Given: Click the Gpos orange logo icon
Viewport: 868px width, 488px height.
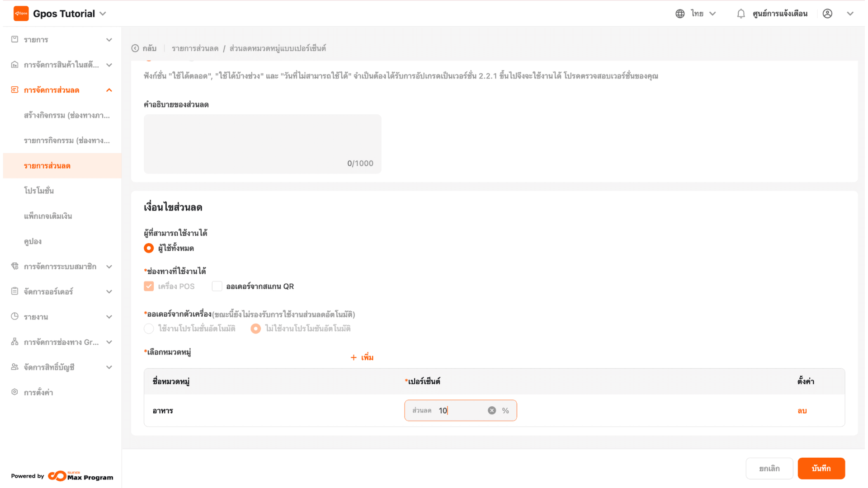Looking at the screenshot, I should [21, 14].
